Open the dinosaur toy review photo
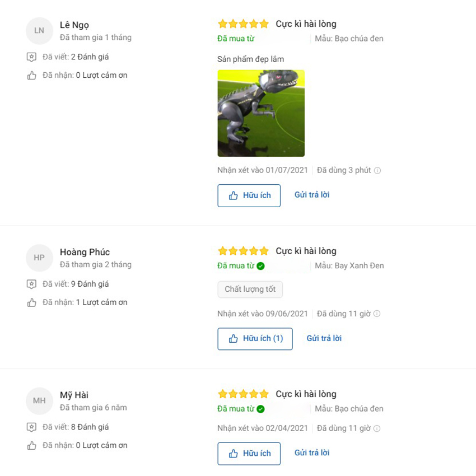Screen dimensions: 476x476 point(261,113)
